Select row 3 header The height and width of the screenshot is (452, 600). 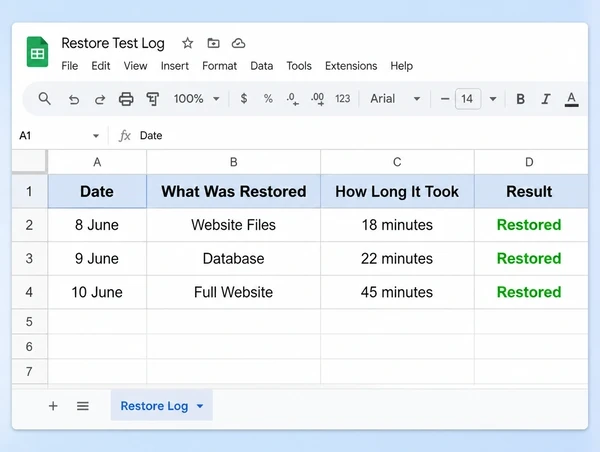29,258
